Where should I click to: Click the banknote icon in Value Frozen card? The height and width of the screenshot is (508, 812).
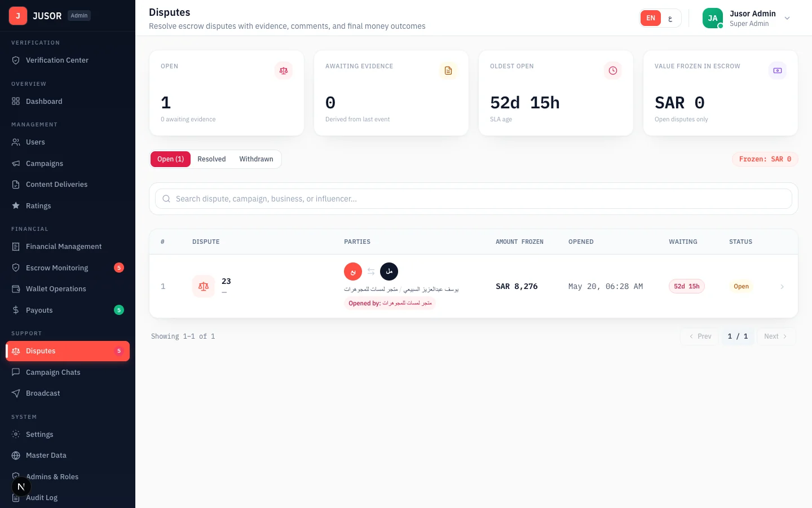[778, 71]
